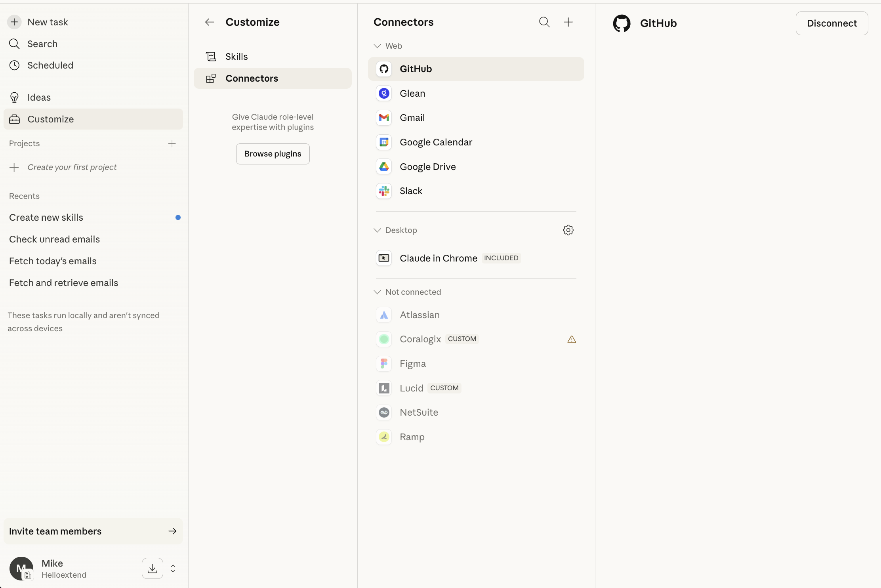Collapse the Web connectors section
This screenshot has width=881, height=588.
click(377, 46)
